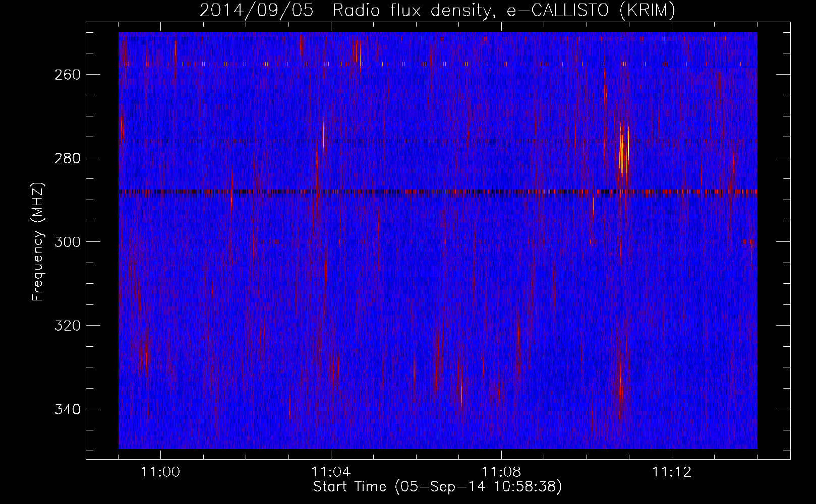Click the 340 frequency tick label
Screen dimensions: 816x504
pos(68,409)
